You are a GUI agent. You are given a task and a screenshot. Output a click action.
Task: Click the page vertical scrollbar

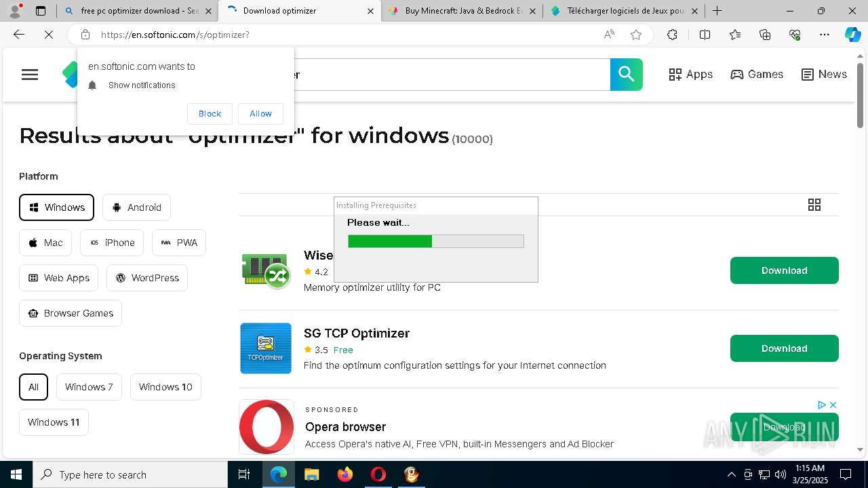coord(860,95)
